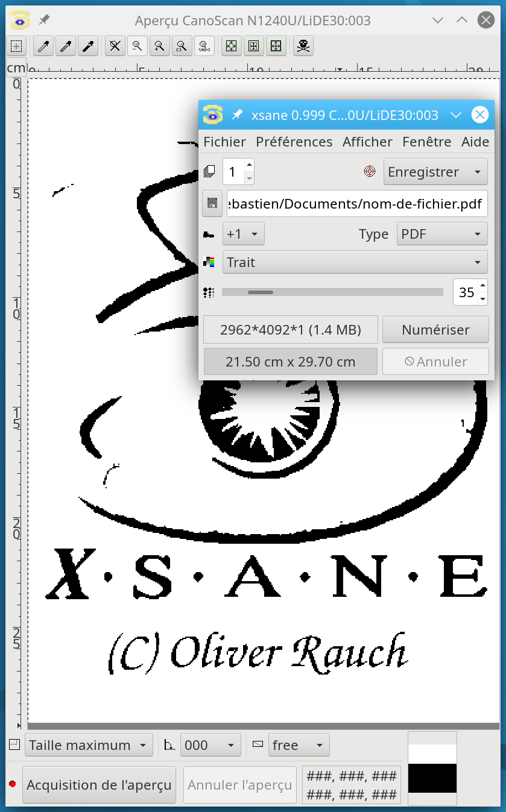Zoom out with minus magnifier icon

pos(137,46)
